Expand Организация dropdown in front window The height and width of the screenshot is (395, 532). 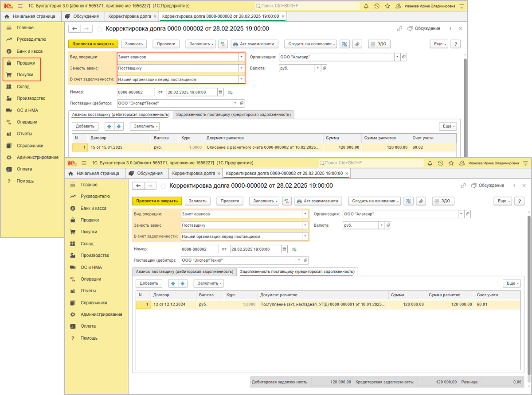pos(461,213)
